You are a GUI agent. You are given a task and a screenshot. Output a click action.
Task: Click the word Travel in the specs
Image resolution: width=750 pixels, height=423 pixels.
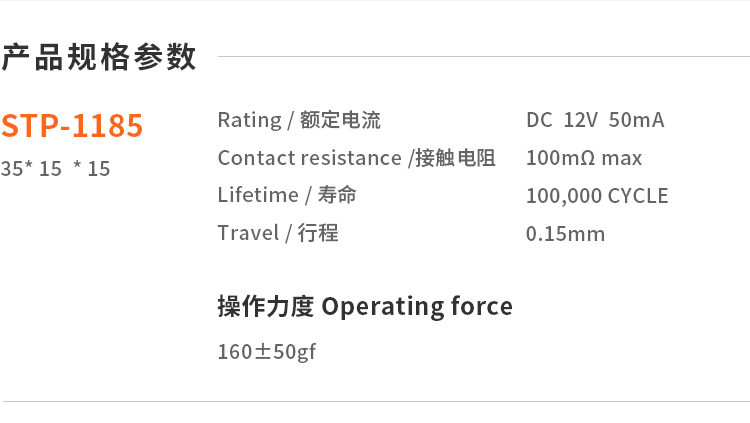[x=247, y=233]
